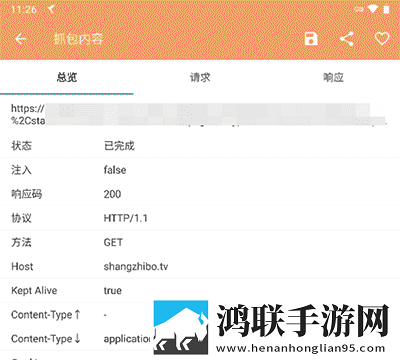Open the WiFi status icon in the status bar
400x360 pixels.
[373, 9]
